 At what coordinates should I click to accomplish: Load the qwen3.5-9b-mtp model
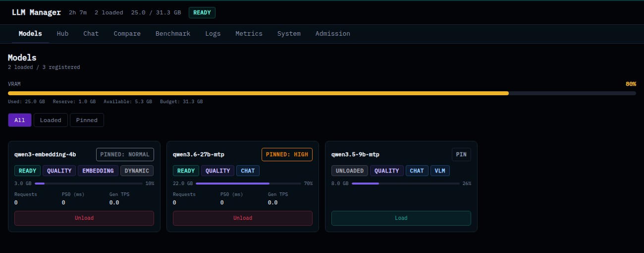click(401, 218)
